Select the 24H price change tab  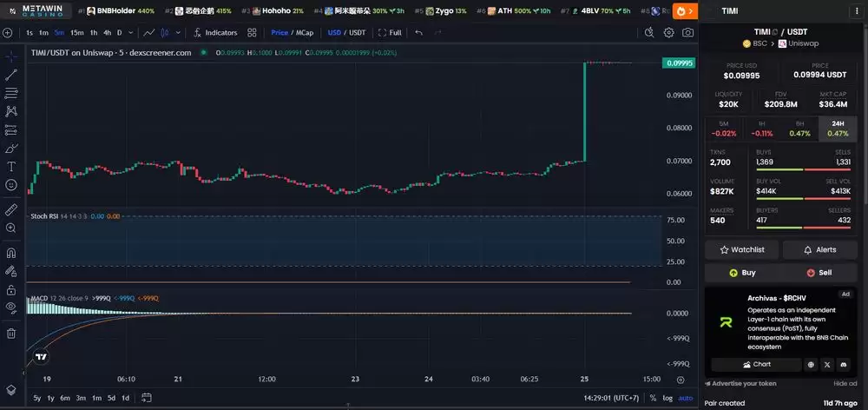(x=838, y=129)
